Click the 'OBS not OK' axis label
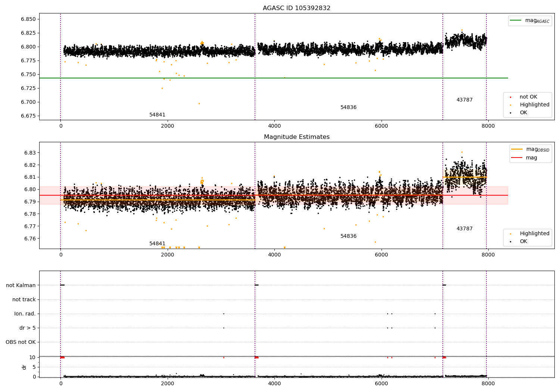 [x=21, y=342]
